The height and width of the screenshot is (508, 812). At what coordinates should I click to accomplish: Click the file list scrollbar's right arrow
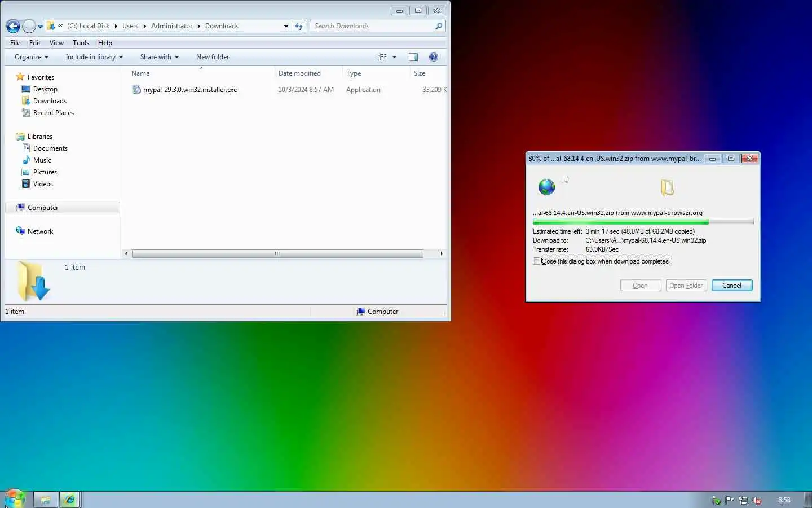click(442, 254)
